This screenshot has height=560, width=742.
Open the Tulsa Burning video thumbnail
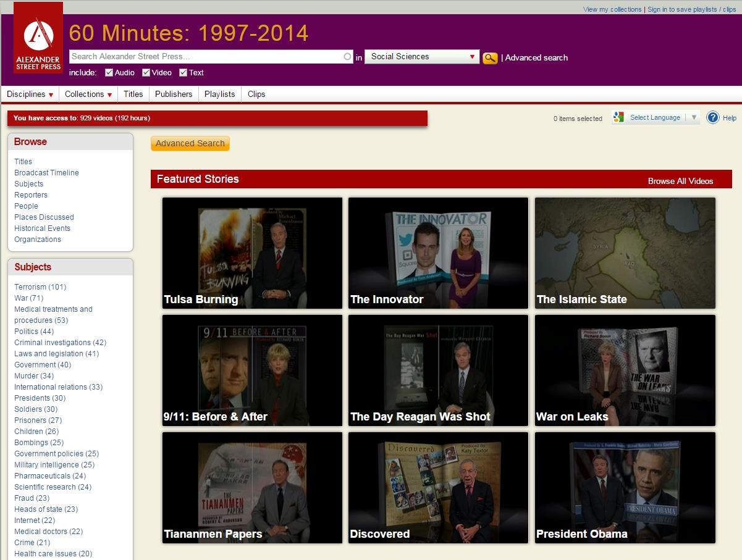(252, 253)
